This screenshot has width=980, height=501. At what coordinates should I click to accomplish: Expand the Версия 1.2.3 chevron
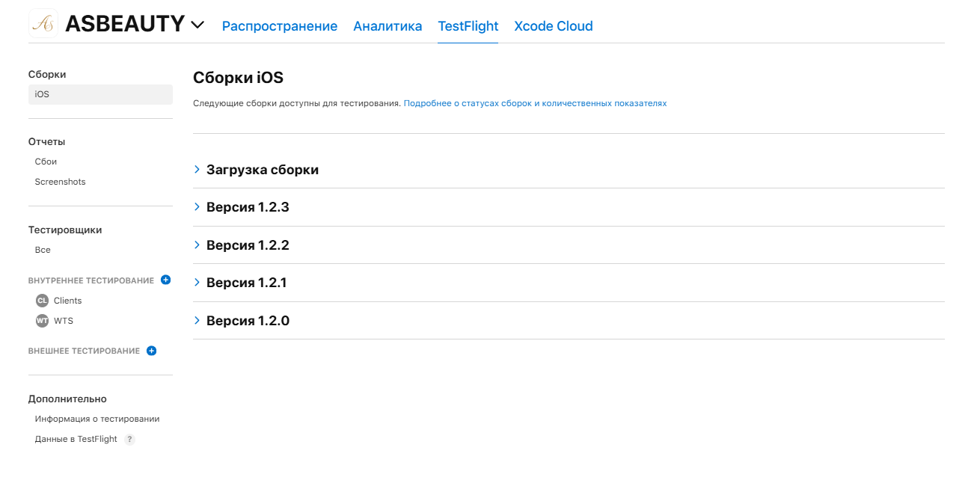point(197,207)
